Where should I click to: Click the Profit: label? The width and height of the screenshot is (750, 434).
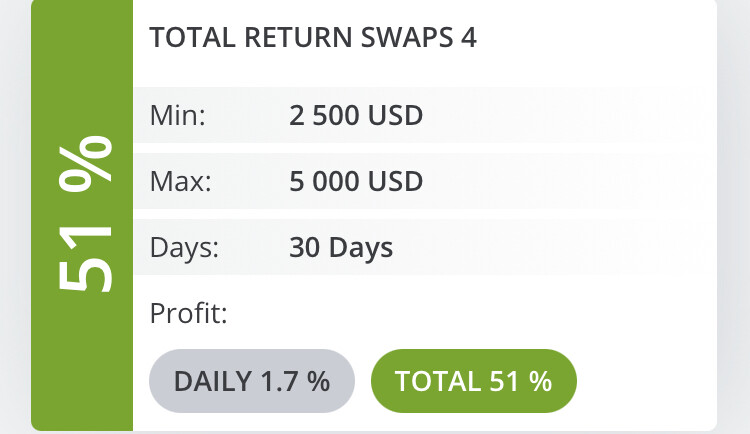click(188, 313)
